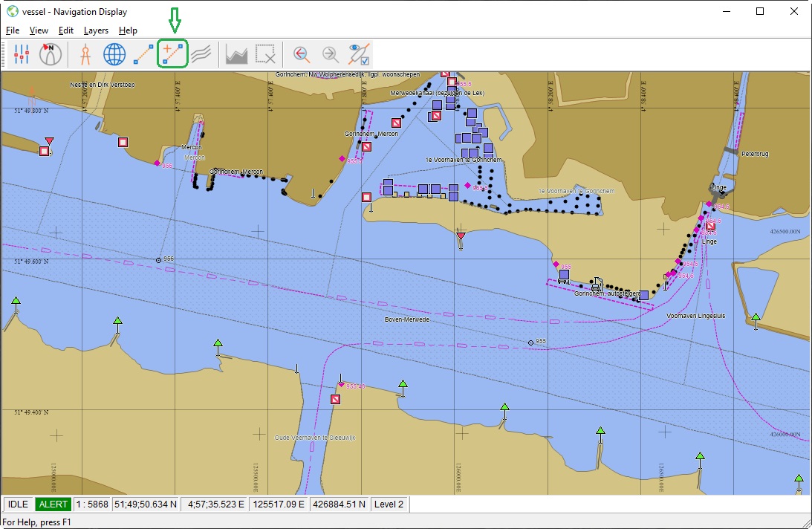Click the area profile chart icon
The width and height of the screenshot is (812, 529).
(236, 54)
